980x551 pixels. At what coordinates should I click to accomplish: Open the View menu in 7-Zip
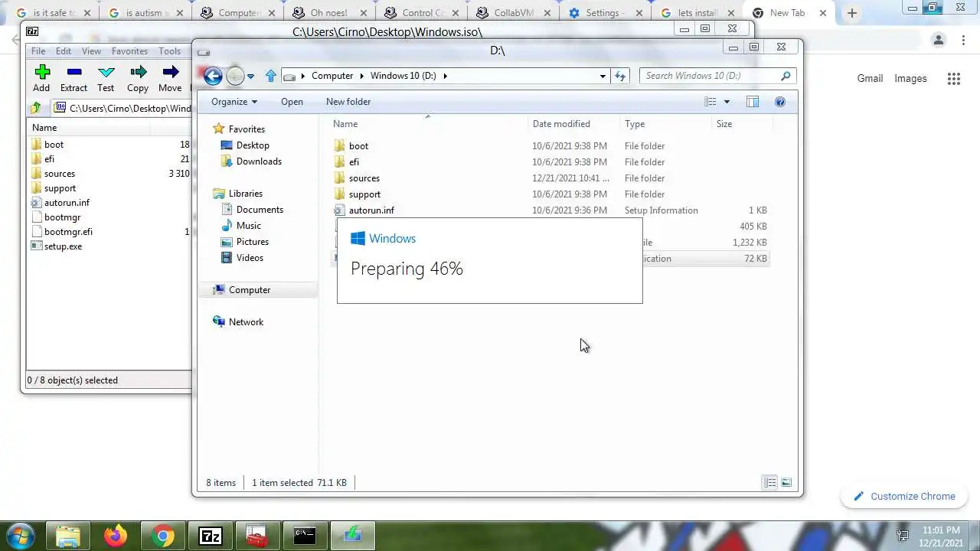coord(91,51)
